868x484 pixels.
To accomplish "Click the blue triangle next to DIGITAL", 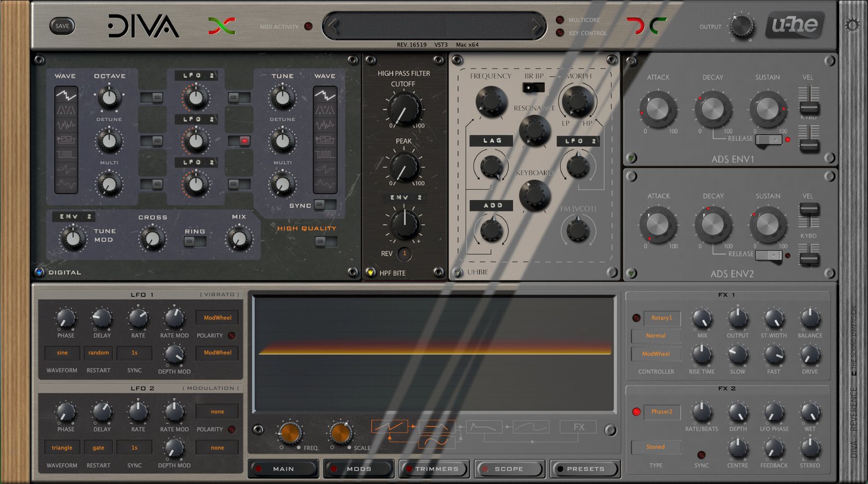I will 39,272.
